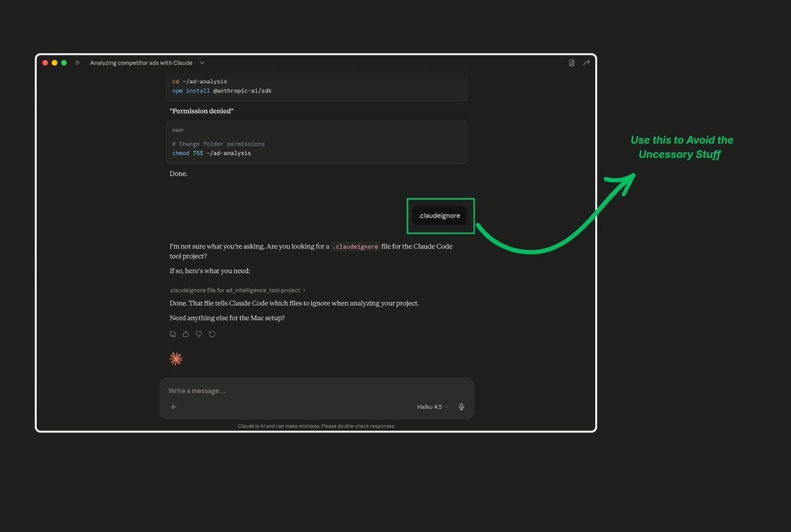The image size is (791, 532).
Task: Select the 'npm install @anthropic-ai/sdk' code line
Action: pyautogui.click(x=222, y=91)
